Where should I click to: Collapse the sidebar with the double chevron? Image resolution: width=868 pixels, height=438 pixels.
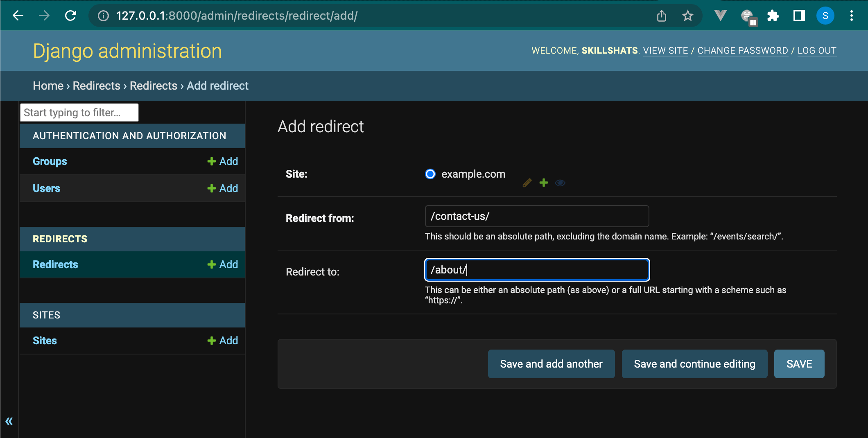point(9,421)
